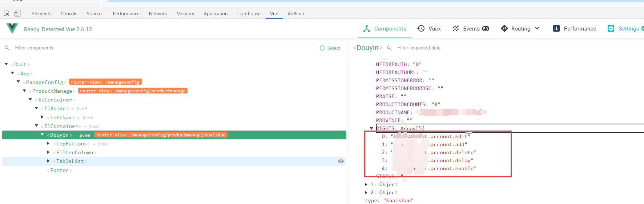Collapse the App tree node

pyautogui.click(x=12, y=73)
